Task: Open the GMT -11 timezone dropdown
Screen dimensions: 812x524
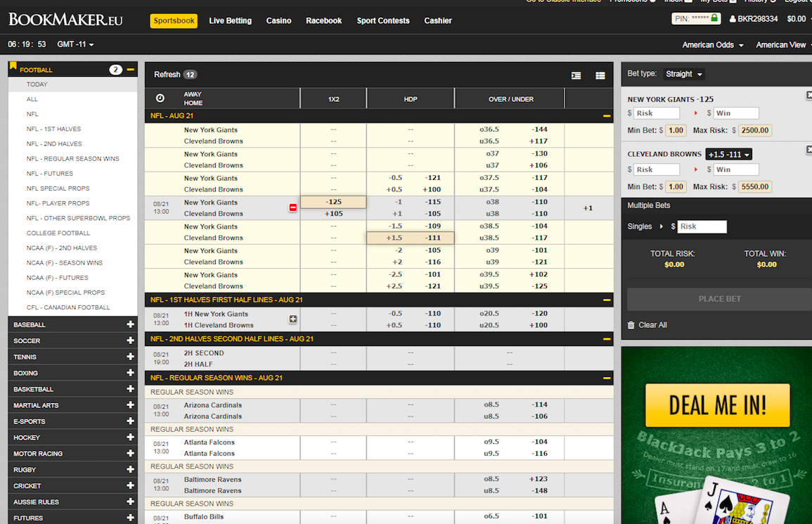Action: pyautogui.click(x=76, y=44)
